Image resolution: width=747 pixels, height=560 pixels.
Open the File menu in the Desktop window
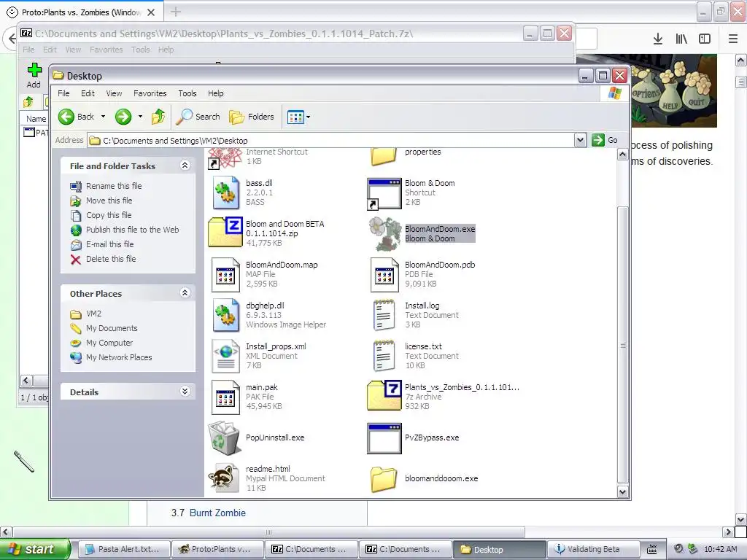pos(63,93)
